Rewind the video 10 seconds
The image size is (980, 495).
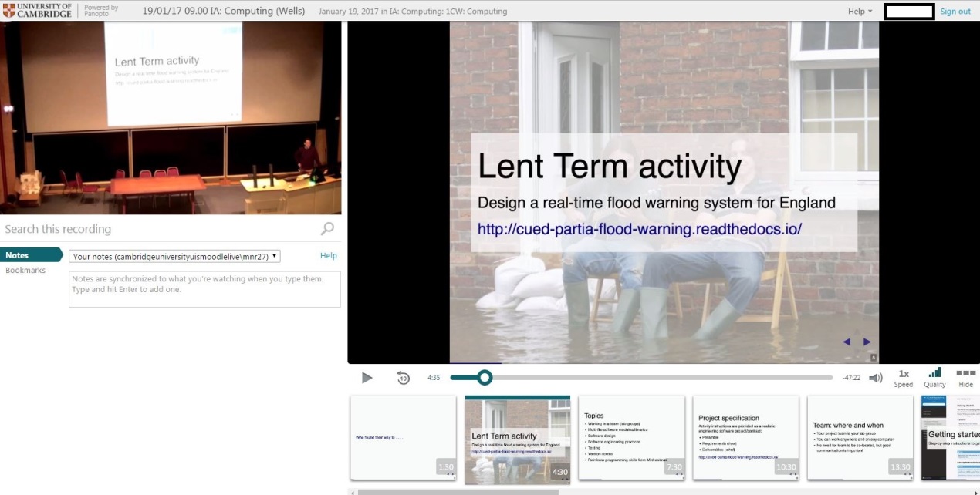click(403, 378)
